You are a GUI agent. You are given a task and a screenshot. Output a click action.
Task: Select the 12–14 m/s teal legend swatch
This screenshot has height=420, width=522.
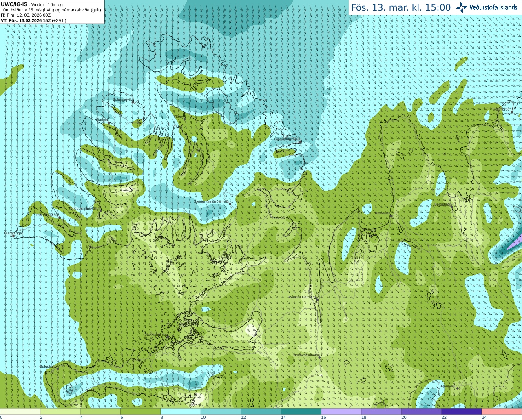[261, 411]
